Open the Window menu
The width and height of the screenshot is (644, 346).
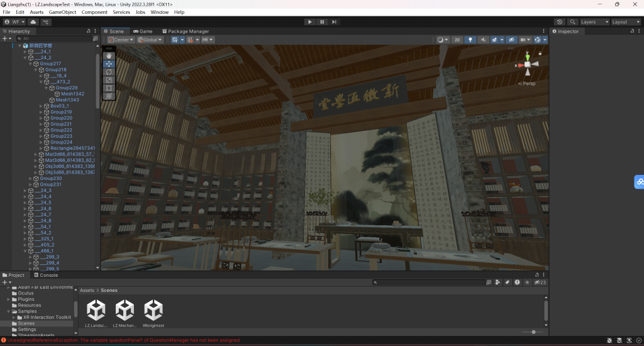159,13
